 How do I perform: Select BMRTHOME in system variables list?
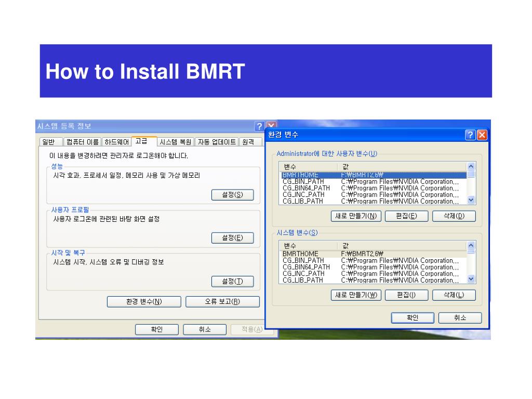[373, 254]
